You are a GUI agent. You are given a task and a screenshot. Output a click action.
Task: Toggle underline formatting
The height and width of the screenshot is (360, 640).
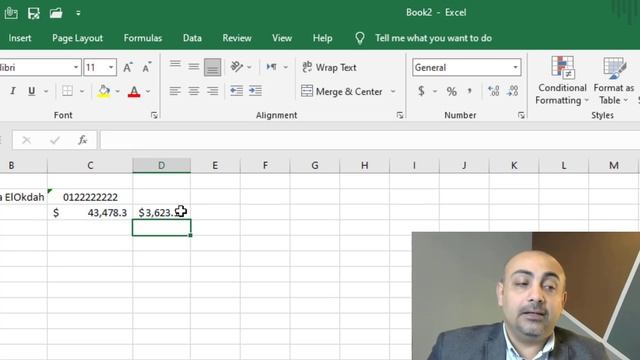[x=31, y=91]
